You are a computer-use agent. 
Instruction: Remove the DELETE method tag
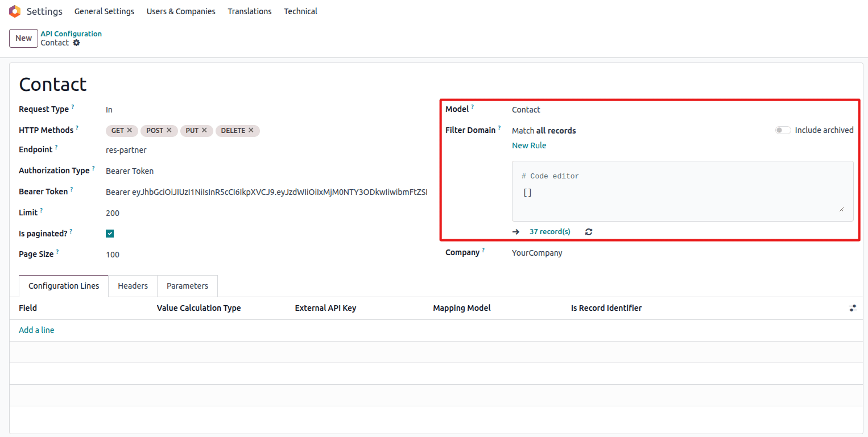(251, 130)
